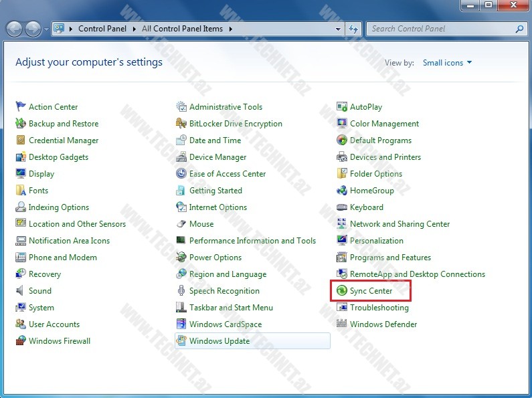Open the Windows Update link
532x398 pixels.
point(219,341)
